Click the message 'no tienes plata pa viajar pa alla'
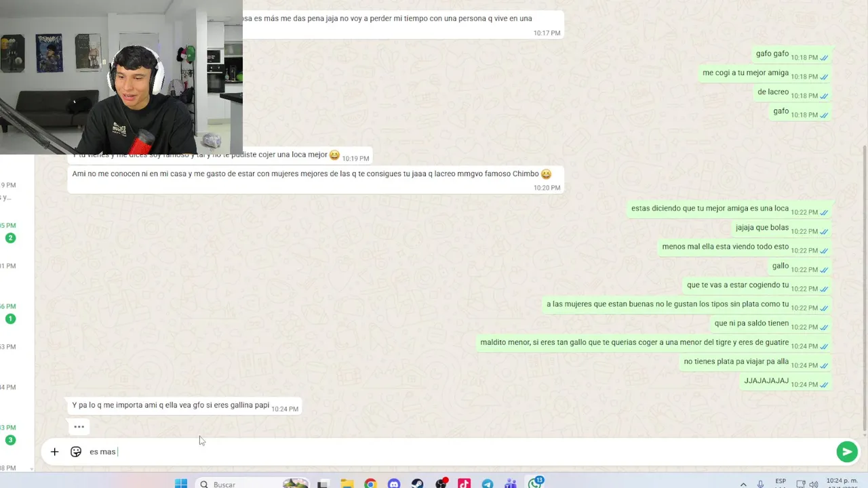 point(755,361)
